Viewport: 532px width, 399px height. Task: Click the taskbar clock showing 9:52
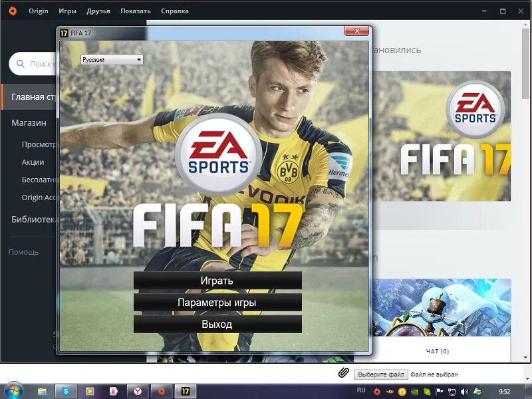(505, 392)
